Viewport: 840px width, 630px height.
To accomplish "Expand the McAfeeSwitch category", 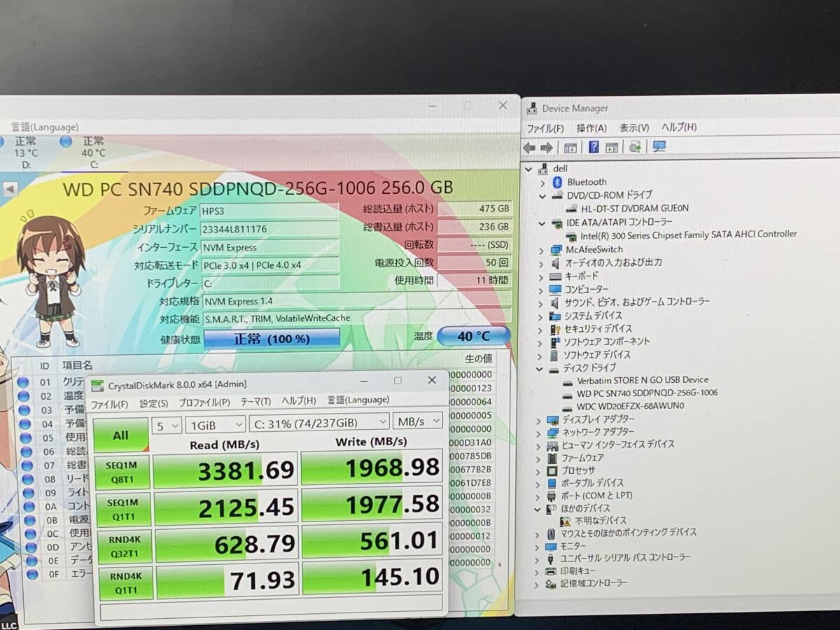I will (541, 250).
